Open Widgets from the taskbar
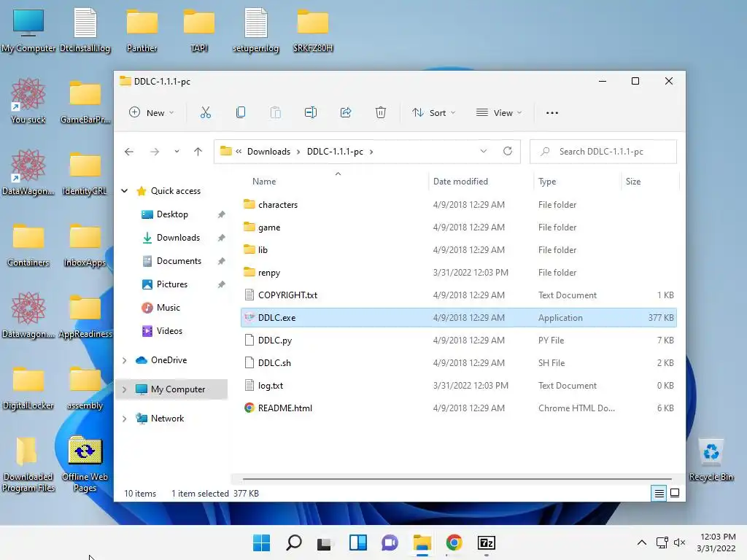Viewport: 747px width, 560px height. point(357,542)
